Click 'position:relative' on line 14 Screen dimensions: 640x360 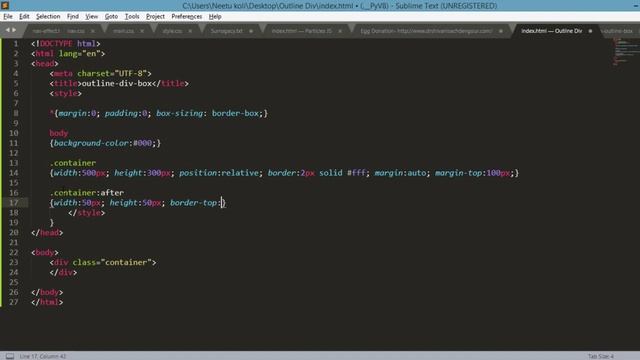click(219, 173)
